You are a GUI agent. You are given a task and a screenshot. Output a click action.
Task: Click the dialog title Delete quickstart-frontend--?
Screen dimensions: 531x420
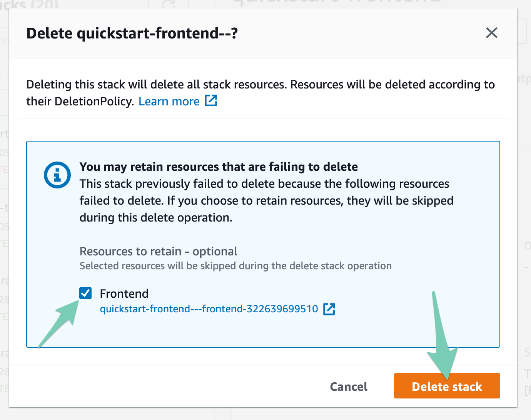tap(132, 33)
